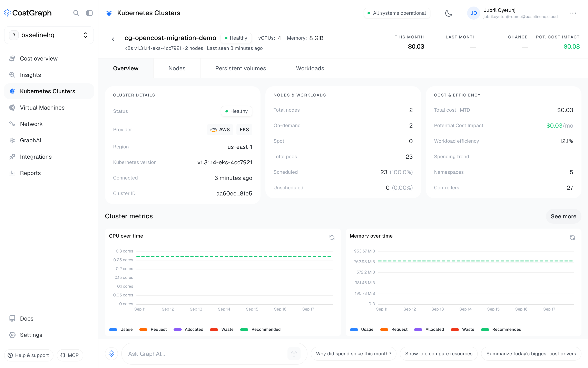Click Potential Cost Impact $0.03/mo value
This screenshot has width=588, height=368.
tap(560, 126)
